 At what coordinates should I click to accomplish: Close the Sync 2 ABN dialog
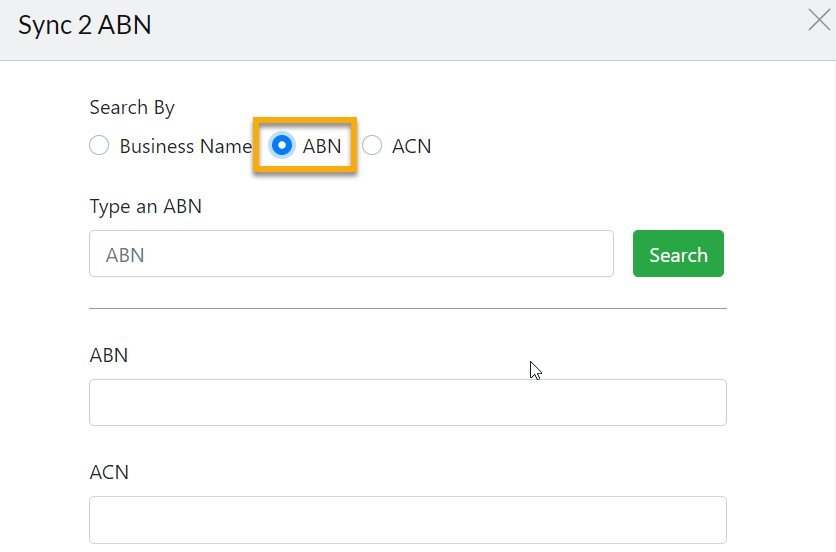[819, 20]
